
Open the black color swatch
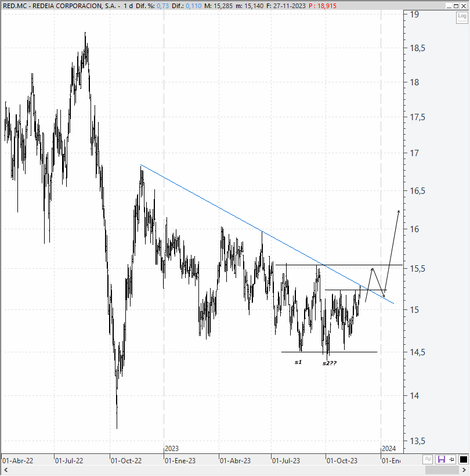coord(463,459)
